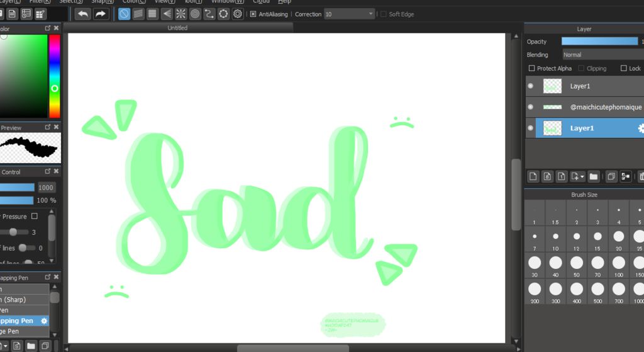Undock the Brush Control panel
This screenshot has width=644, height=352.
[x=48, y=171]
